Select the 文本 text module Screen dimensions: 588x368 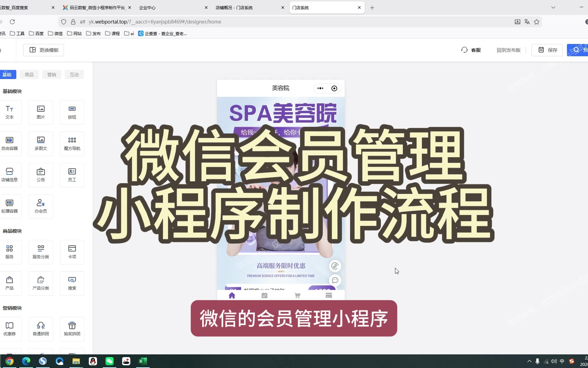pos(10,112)
